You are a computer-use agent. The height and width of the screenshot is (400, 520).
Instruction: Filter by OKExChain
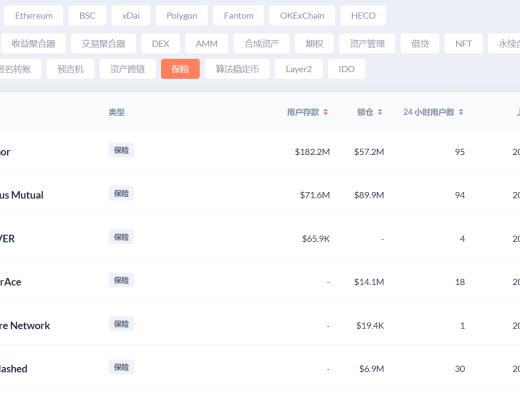(x=302, y=16)
